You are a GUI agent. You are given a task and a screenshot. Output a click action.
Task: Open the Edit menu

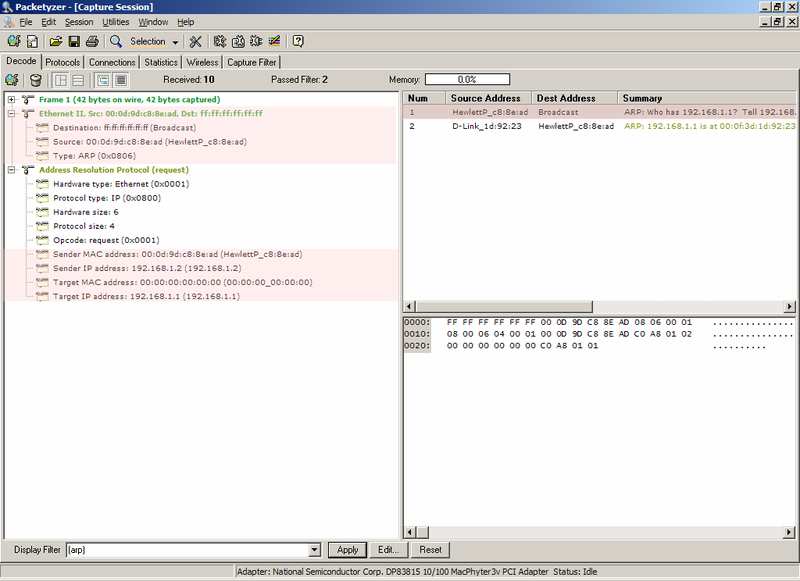(x=48, y=22)
